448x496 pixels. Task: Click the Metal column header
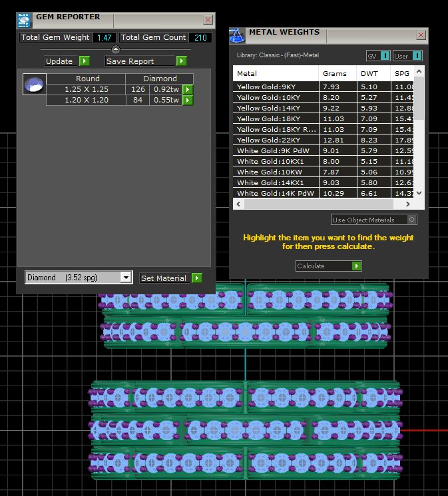276,73
